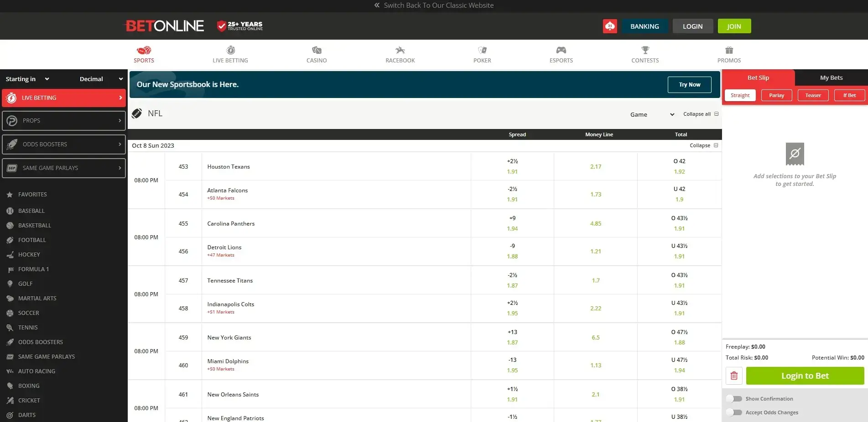Open the Decimal odds format dropdown
868x422 pixels.
pyautogui.click(x=100, y=79)
